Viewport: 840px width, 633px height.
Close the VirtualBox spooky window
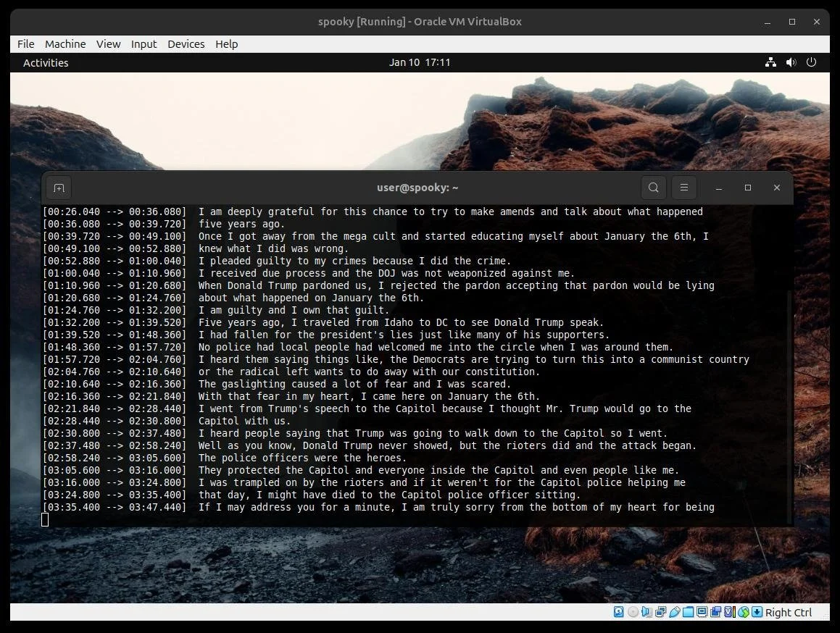(x=817, y=22)
